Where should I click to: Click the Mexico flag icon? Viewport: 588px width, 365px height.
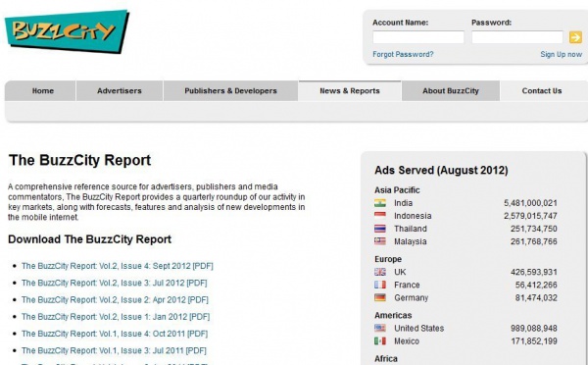pyautogui.click(x=380, y=341)
